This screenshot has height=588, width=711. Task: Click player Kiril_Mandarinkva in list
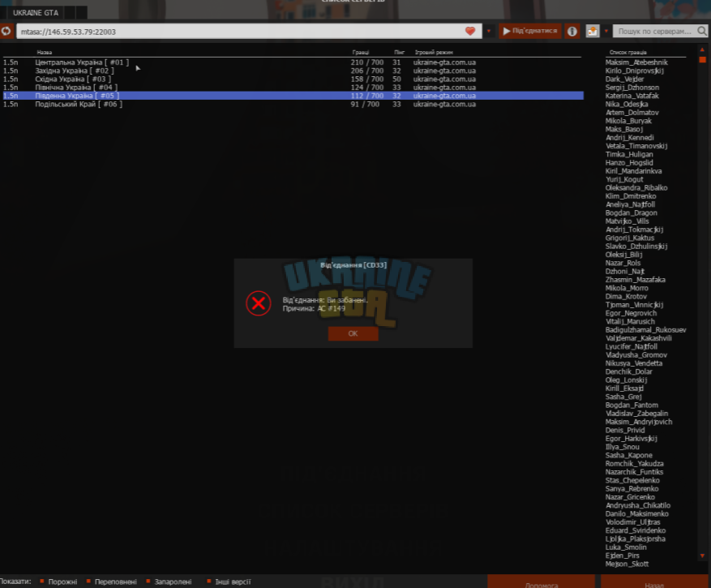[x=633, y=171]
